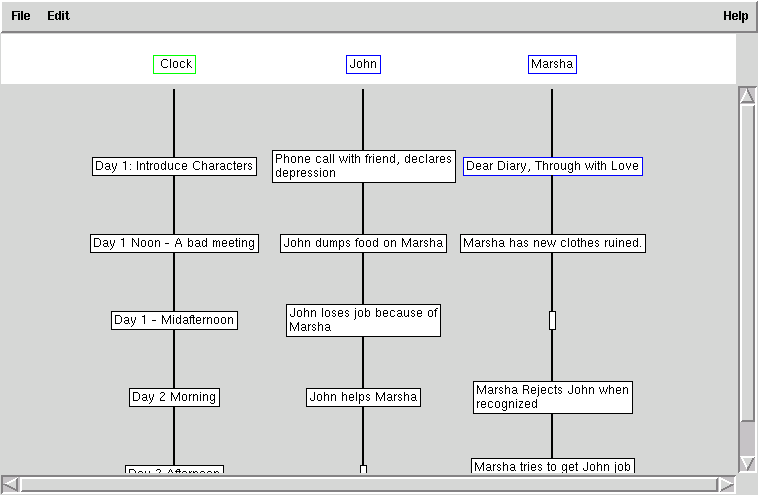
Task: Click the 'Day 1: Introduce Characters' event
Action: coord(174,166)
